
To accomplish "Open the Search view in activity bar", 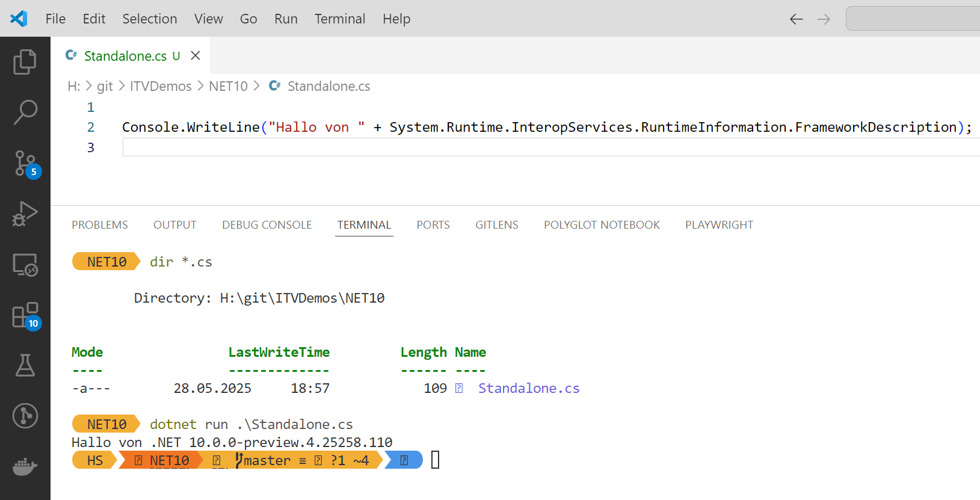I will click(x=25, y=112).
